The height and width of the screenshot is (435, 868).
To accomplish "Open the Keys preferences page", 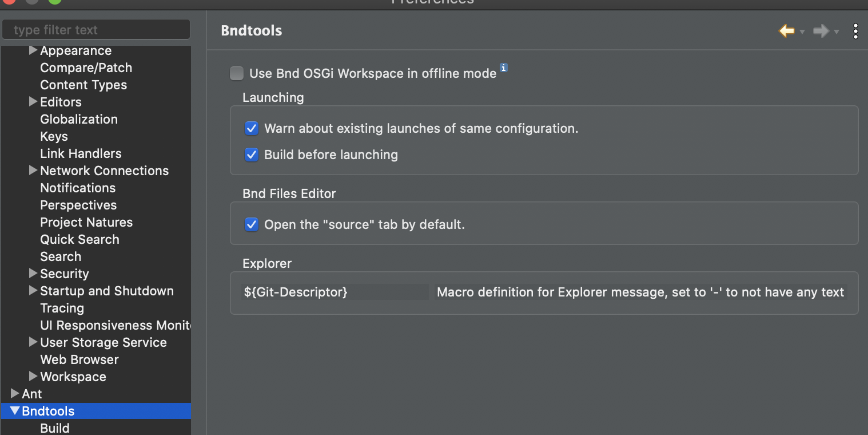I will (x=54, y=136).
